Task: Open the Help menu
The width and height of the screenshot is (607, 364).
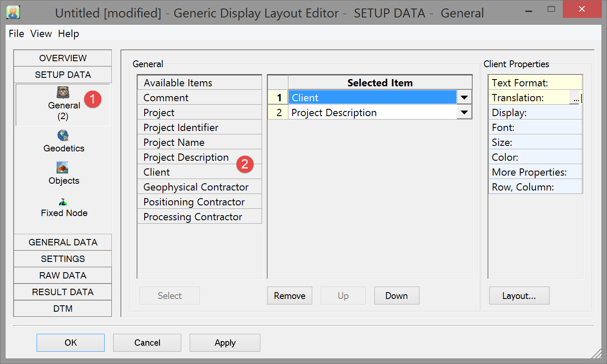Action: (68, 34)
